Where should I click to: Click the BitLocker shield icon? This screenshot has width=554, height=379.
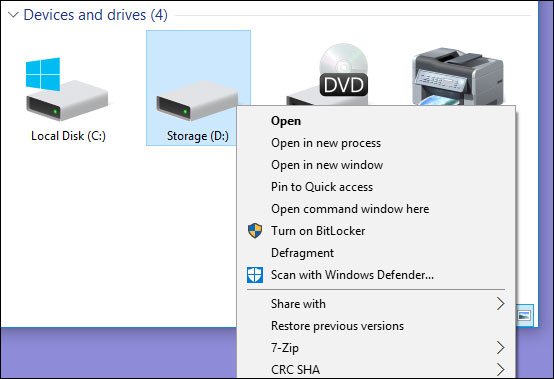[255, 231]
